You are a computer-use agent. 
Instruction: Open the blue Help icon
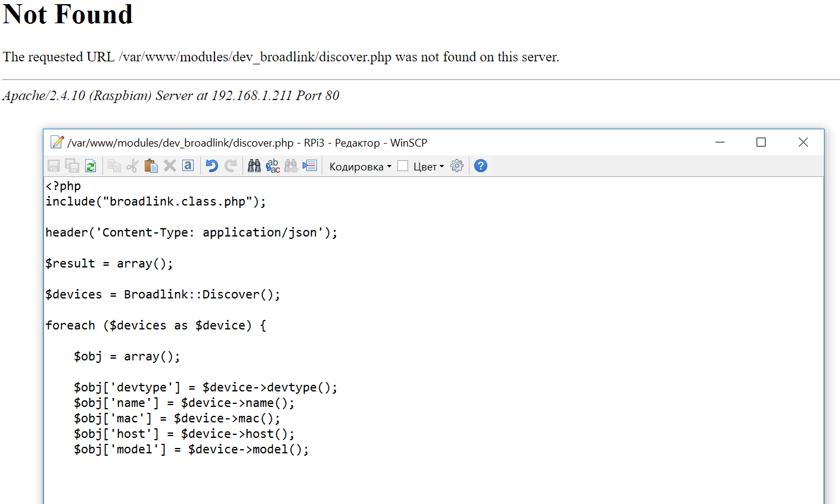tap(481, 166)
